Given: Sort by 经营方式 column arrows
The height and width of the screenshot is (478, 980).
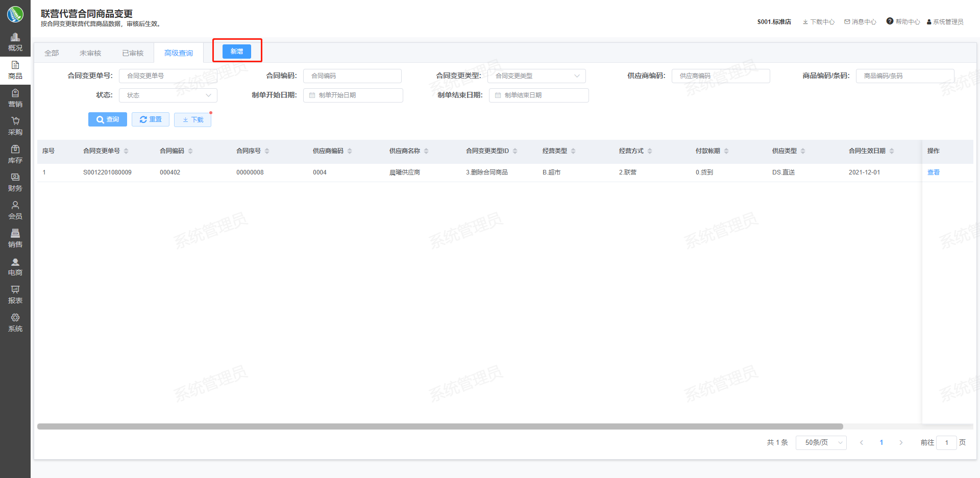Looking at the screenshot, I should point(650,151).
